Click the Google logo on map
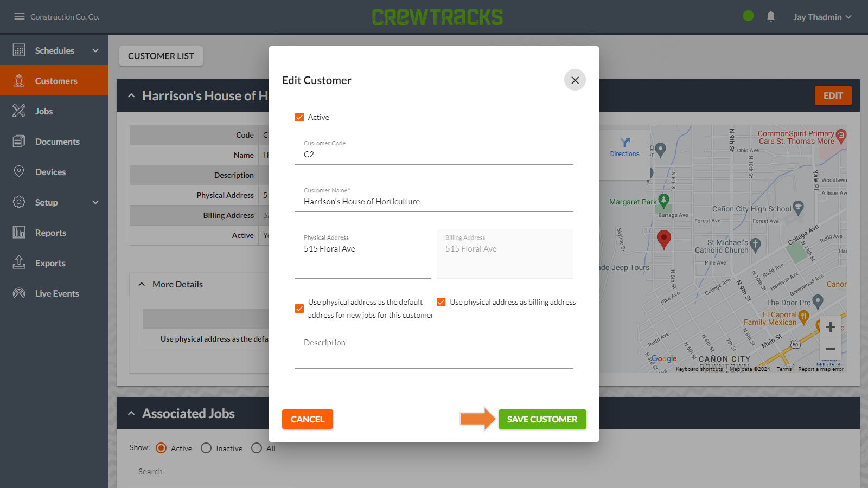The width and height of the screenshot is (868, 488). pyautogui.click(x=664, y=358)
